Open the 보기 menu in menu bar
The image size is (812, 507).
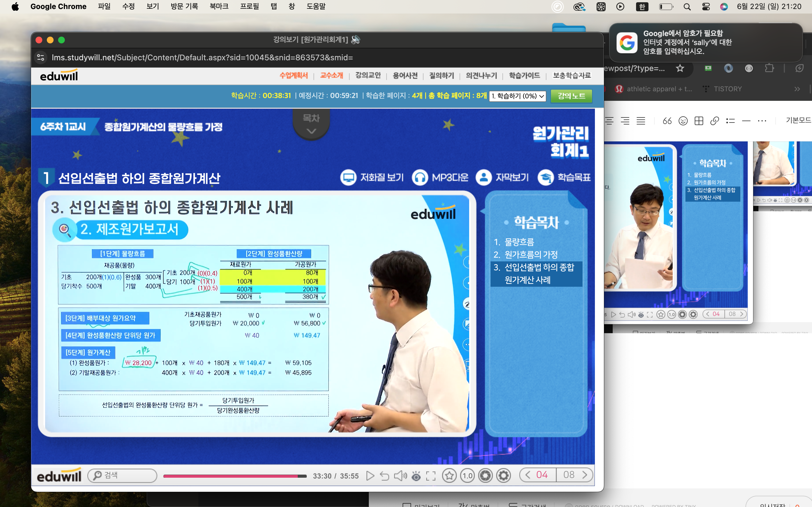(x=153, y=6)
